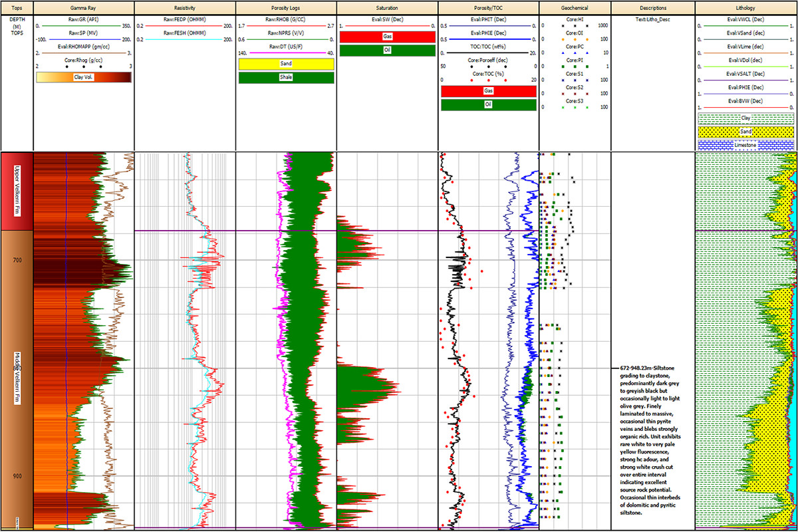Screen dimensions: 798x532
Task: Click the Clay pattern swatch in Lithology
Action: (746, 118)
